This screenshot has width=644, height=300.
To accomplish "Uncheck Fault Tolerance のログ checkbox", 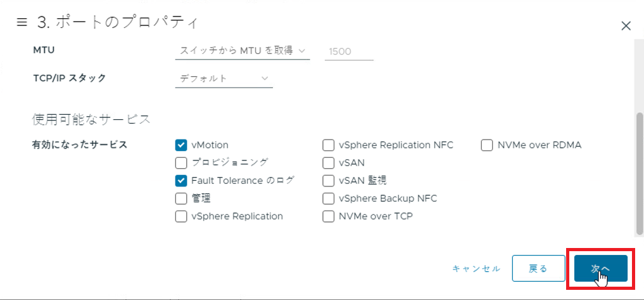I will pyautogui.click(x=181, y=181).
